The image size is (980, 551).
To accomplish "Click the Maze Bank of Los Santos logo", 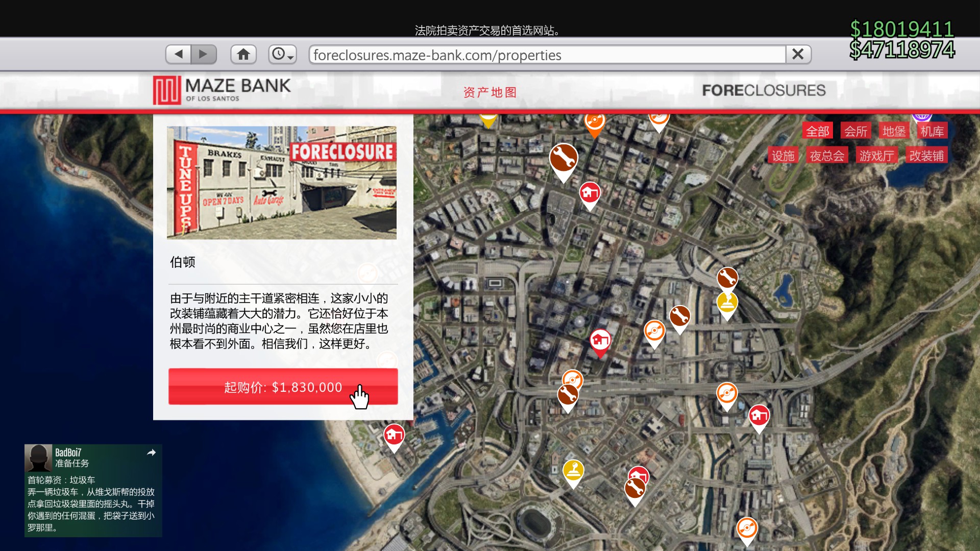I will (x=222, y=90).
